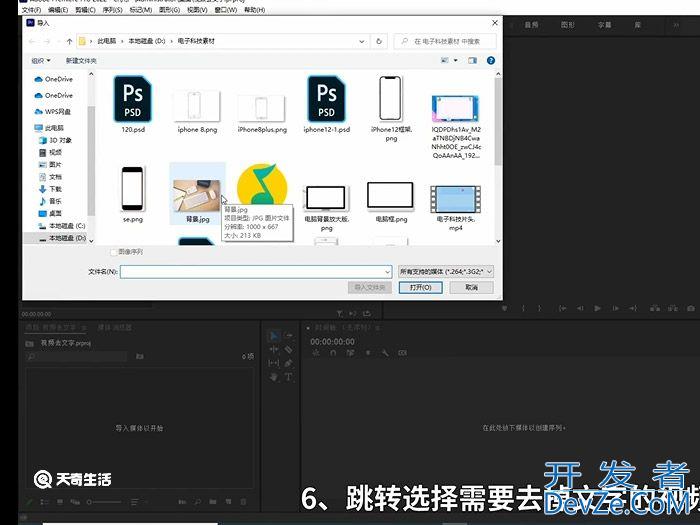Open 图片 folder in sidebar

coord(50,164)
